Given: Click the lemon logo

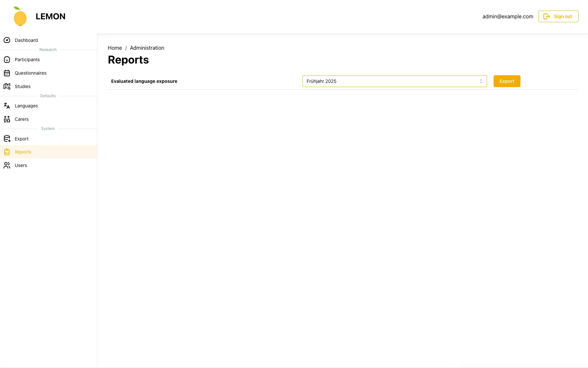Looking at the screenshot, I should pos(20,16).
